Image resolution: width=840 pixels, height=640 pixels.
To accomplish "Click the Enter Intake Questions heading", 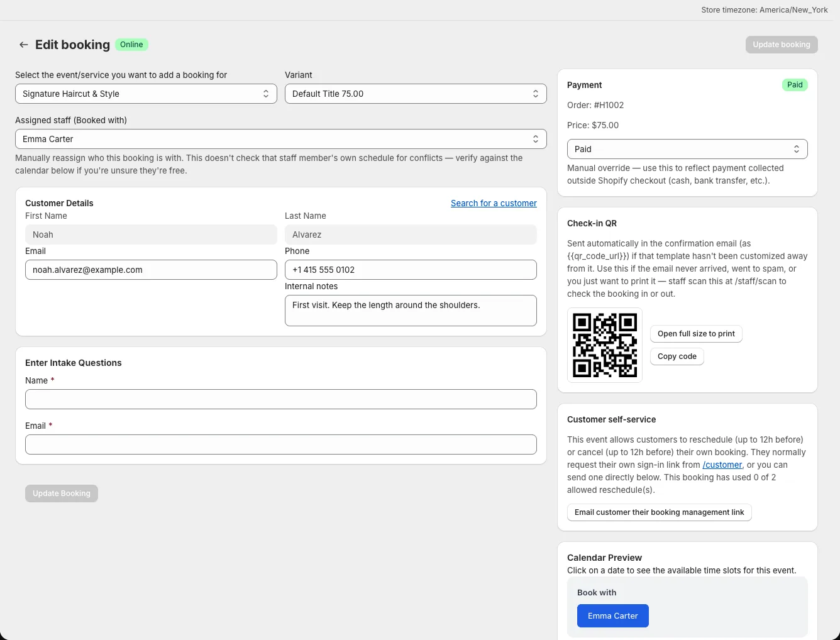I will point(74,363).
